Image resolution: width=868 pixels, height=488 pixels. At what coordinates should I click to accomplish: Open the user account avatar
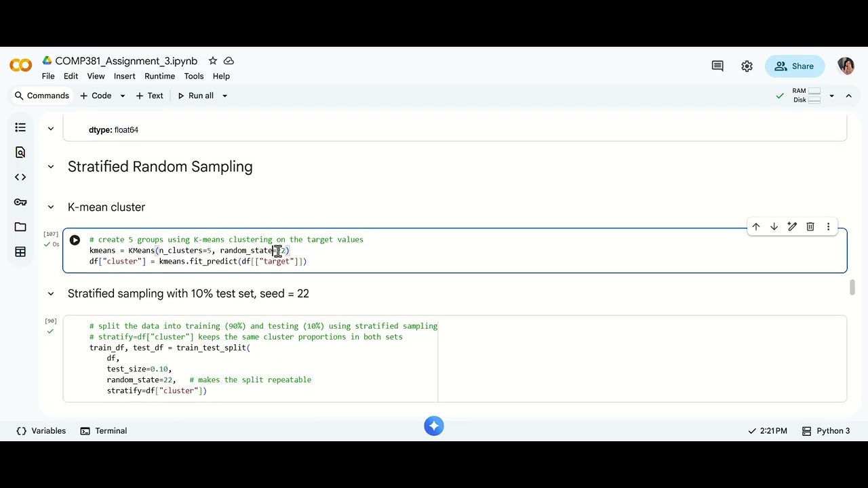coord(846,66)
